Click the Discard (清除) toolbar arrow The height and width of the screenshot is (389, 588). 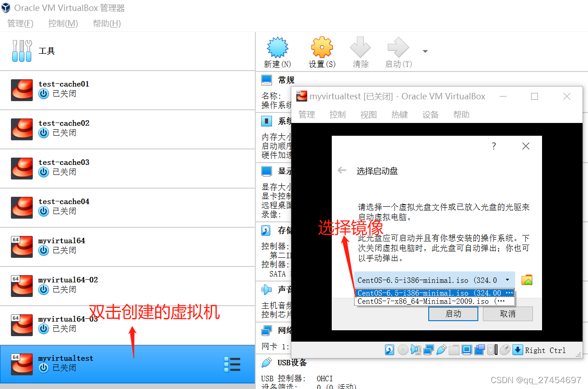(x=360, y=47)
